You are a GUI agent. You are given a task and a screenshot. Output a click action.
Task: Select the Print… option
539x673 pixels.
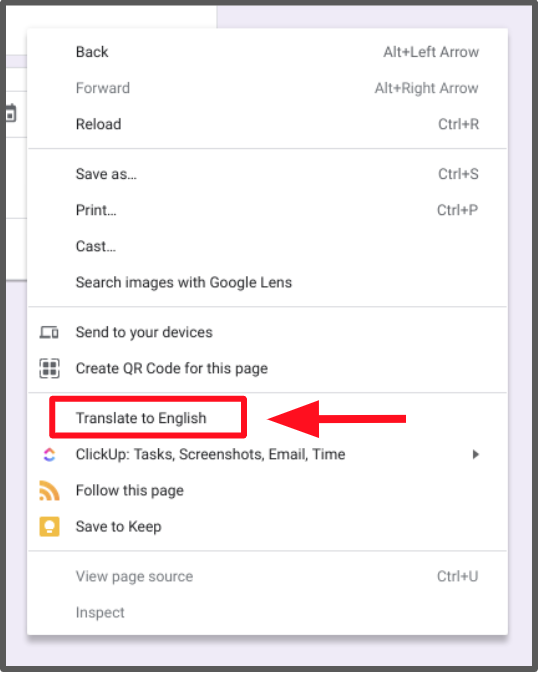[x=267, y=210]
